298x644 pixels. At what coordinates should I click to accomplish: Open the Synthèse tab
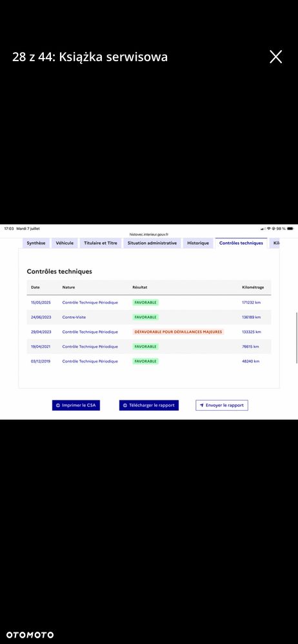click(36, 243)
